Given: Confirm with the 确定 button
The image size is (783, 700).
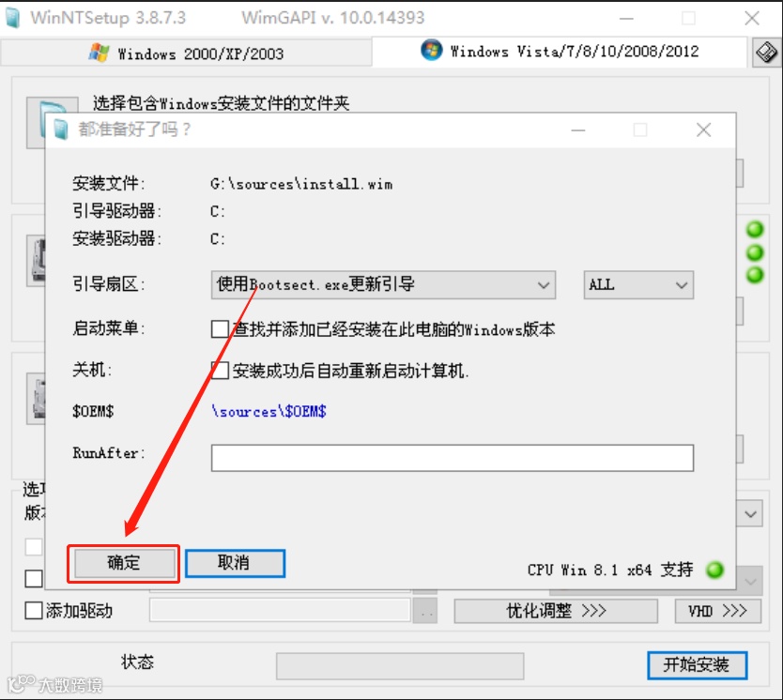Looking at the screenshot, I should tap(124, 563).
